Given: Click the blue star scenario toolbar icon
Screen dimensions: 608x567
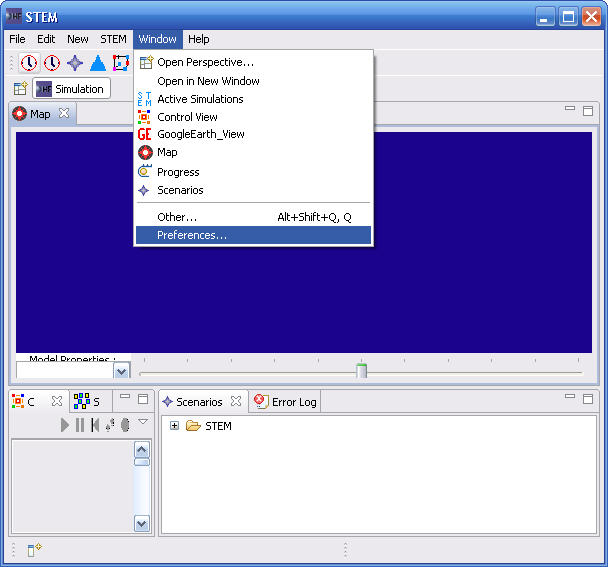Looking at the screenshot, I should [x=75, y=63].
